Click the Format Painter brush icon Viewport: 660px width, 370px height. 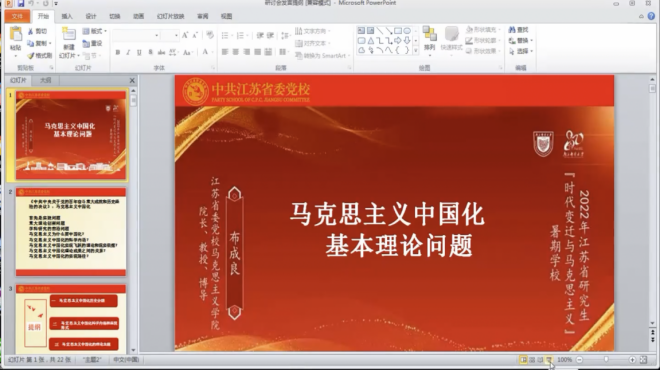coord(30,56)
